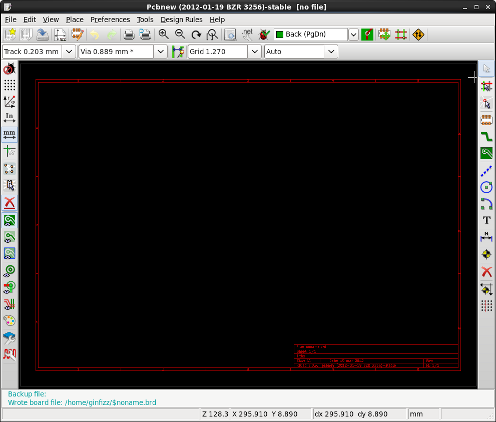
Task: Select the Add zones tool
Action: click(x=486, y=153)
